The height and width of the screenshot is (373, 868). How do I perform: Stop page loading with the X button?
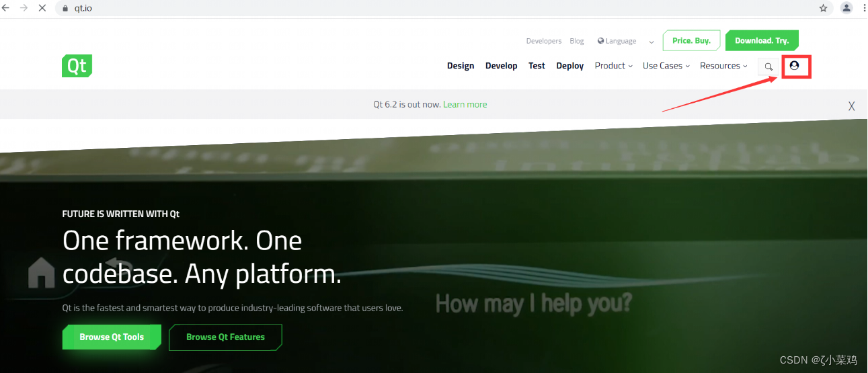pyautogui.click(x=42, y=8)
